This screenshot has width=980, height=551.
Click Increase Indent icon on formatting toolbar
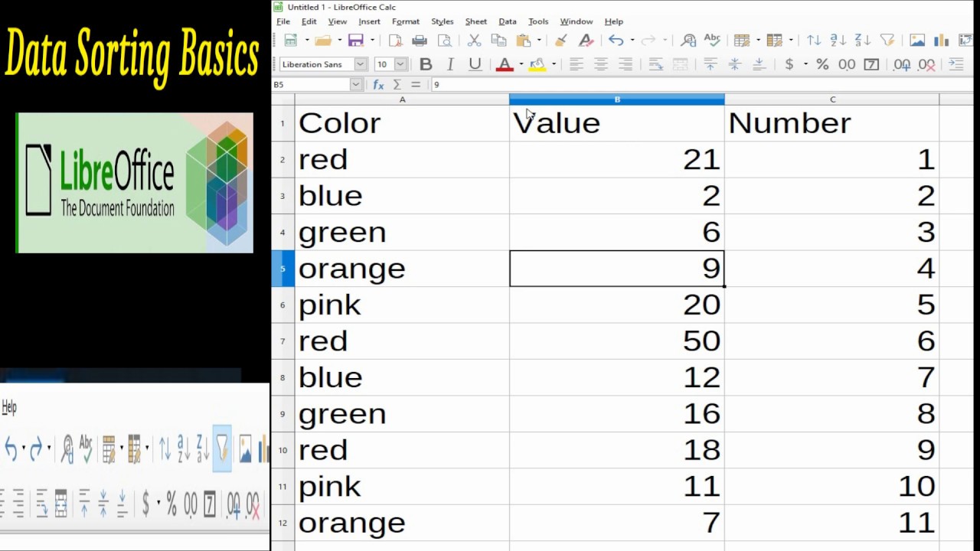coord(956,64)
